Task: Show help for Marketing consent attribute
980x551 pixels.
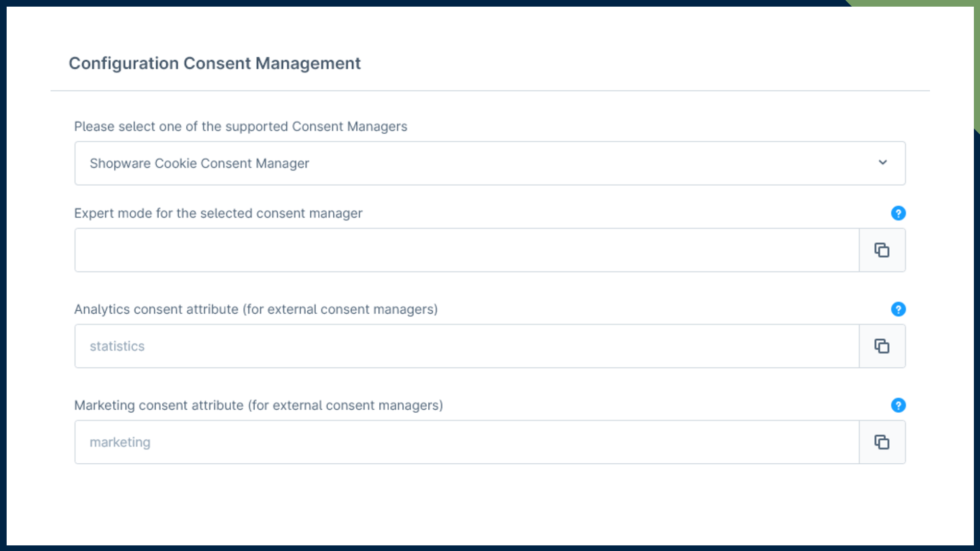Action: [x=898, y=405]
